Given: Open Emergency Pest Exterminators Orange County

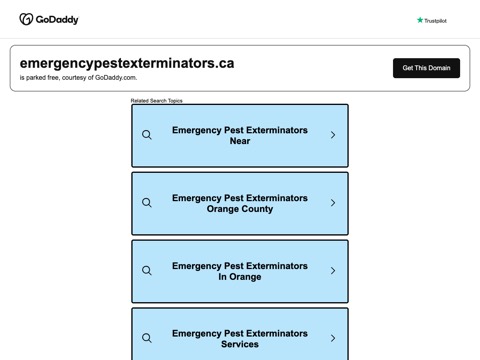Looking at the screenshot, I should pyautogui.click(x=240, y=203).
